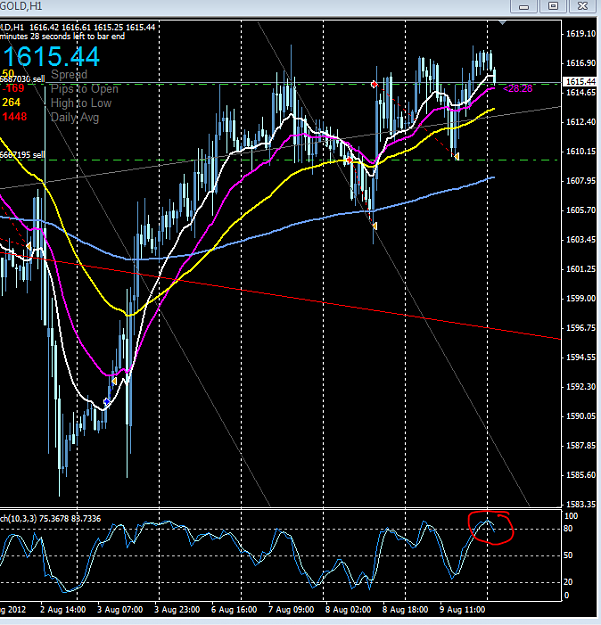Click the Pips to Open label
601x625 pixels.
pos(84,89)
